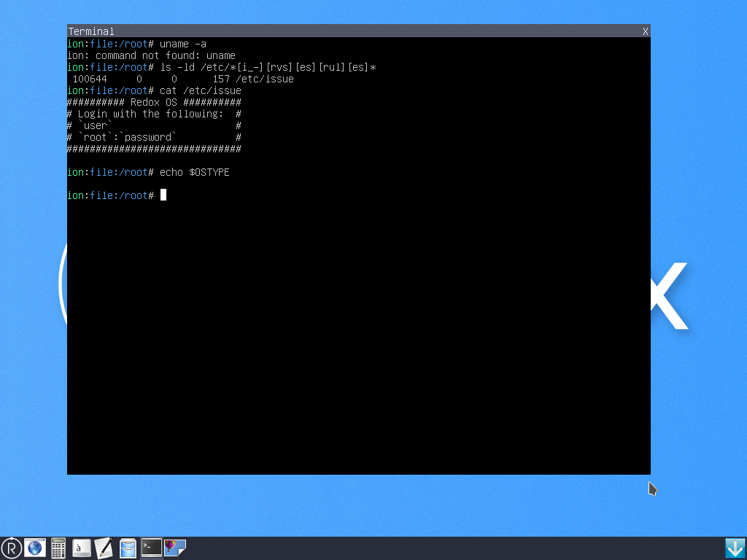The width and height of the screenshot is (747, 560).
Task: Click the `user` line in banner
Action: pos(154,125)
